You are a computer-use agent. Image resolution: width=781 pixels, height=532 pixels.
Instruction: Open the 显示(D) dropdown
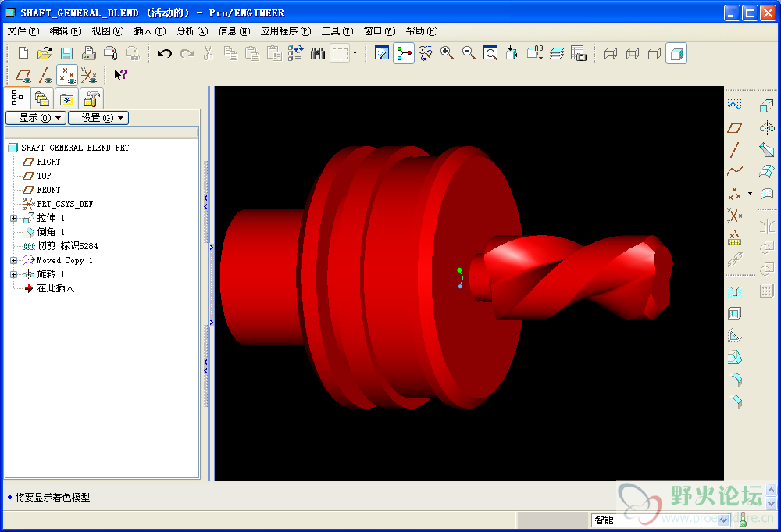pos(36,118)
